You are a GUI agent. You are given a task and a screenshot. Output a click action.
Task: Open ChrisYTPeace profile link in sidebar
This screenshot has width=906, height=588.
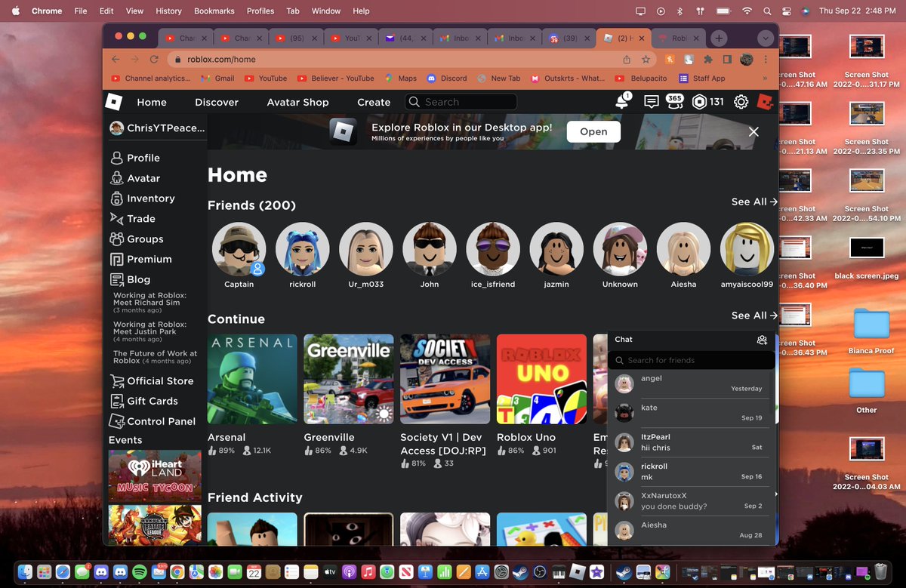(x=157, y=128)
